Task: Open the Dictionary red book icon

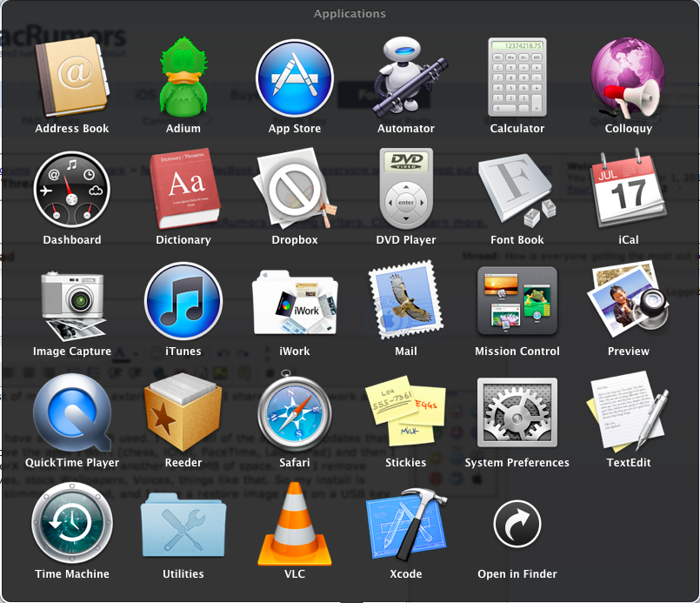Action: (x=185, y=189)
